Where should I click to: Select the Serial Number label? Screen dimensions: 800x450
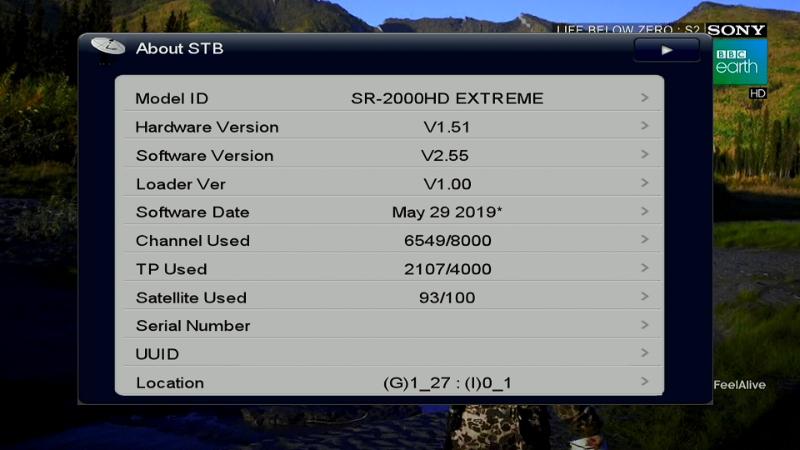tap(193, 326)
